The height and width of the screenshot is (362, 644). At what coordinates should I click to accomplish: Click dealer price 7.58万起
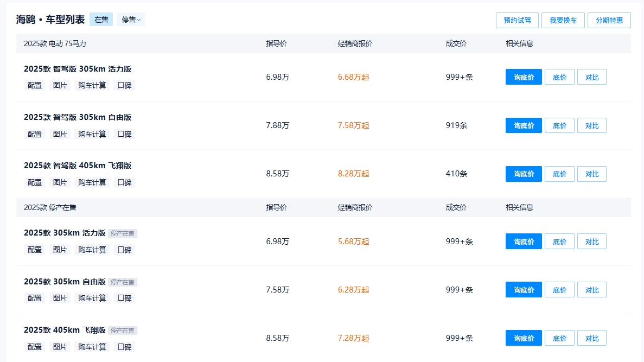pyautogui.click(x=353, y=125)
